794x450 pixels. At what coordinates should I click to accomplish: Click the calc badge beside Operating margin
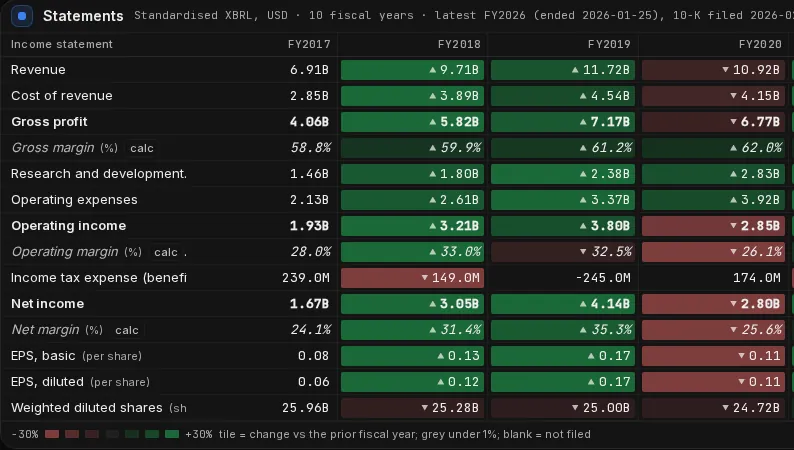pyautogui.click(x=166, y=252)
